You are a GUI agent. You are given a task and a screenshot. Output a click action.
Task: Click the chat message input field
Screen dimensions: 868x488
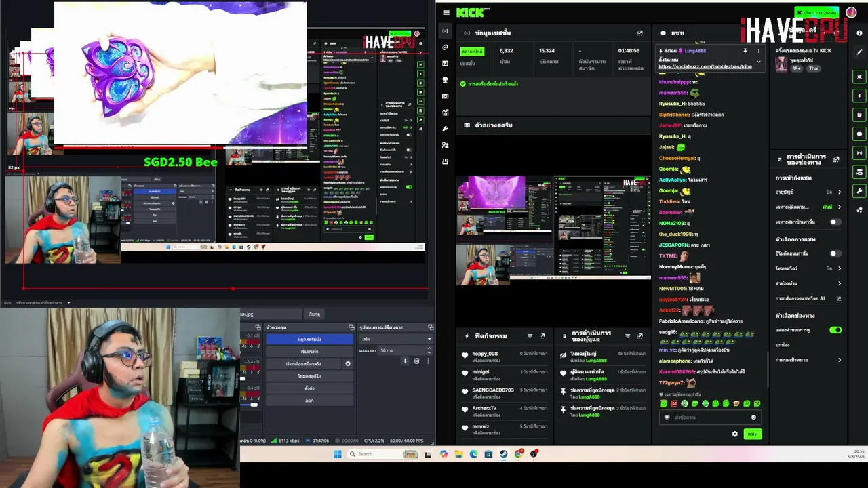[x=709, y=418]
